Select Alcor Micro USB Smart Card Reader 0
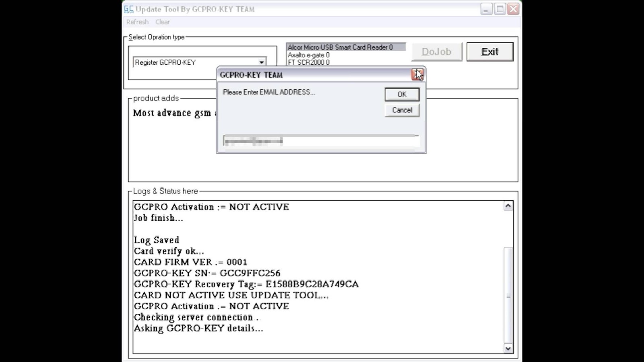Screen dimensions: 644x362 click(346, 47)
